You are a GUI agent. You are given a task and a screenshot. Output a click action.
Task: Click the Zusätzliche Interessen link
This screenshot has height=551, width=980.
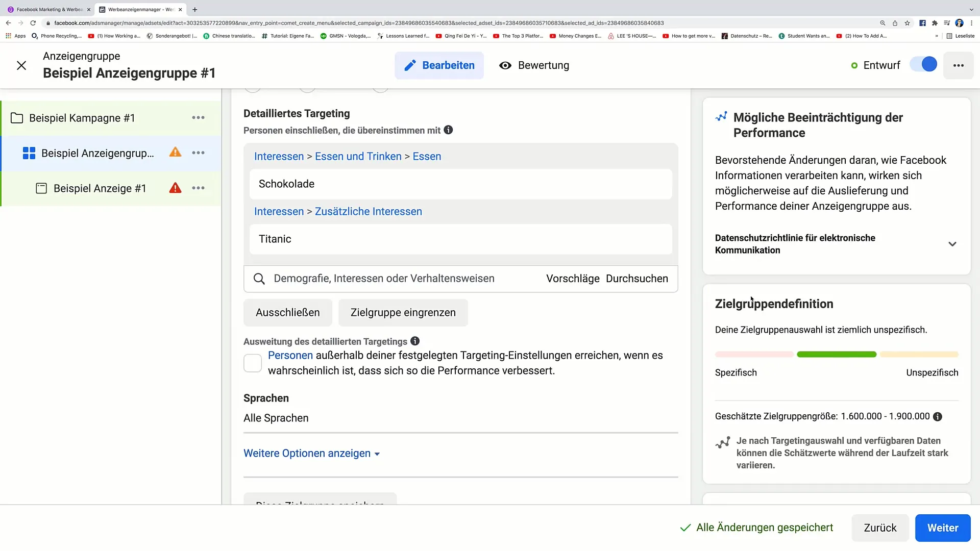tap(368, 211)
